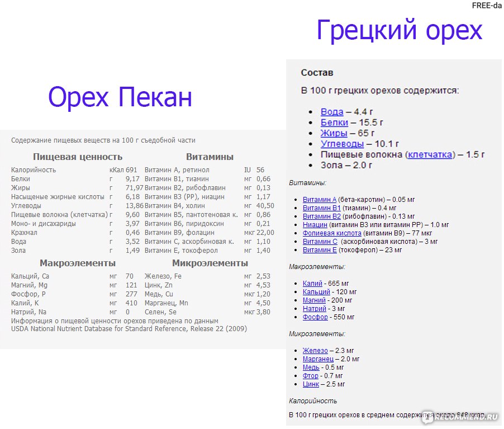Open the Натрий hyperlink

click(x=314, y=308)
